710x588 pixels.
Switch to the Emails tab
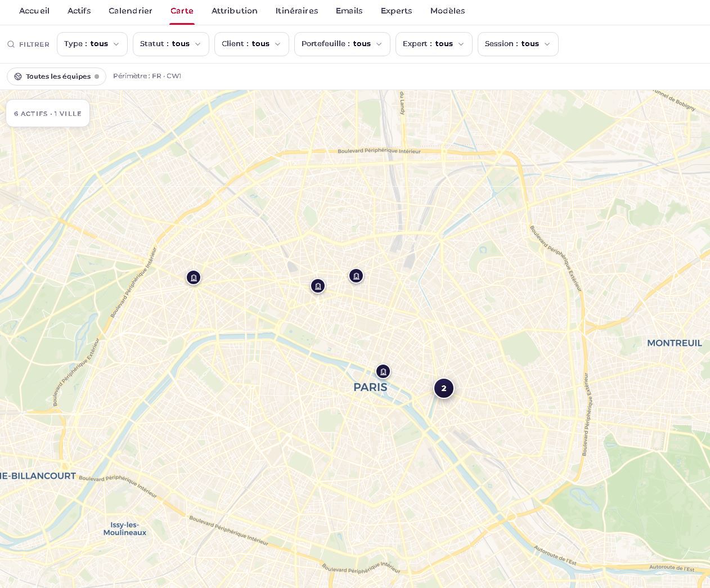(349, 11)
